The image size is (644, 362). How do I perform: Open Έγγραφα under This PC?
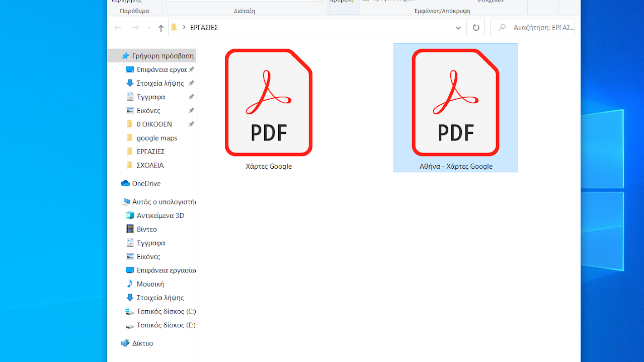146,243
